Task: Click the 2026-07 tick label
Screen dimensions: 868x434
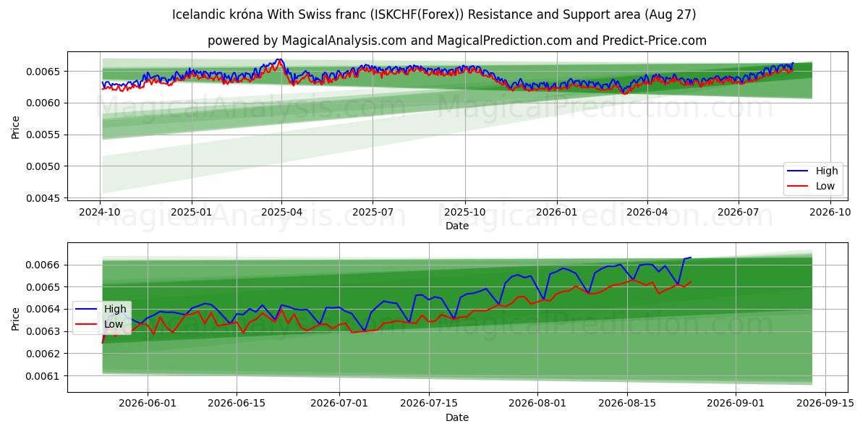Action: click(x=737, y=212)
